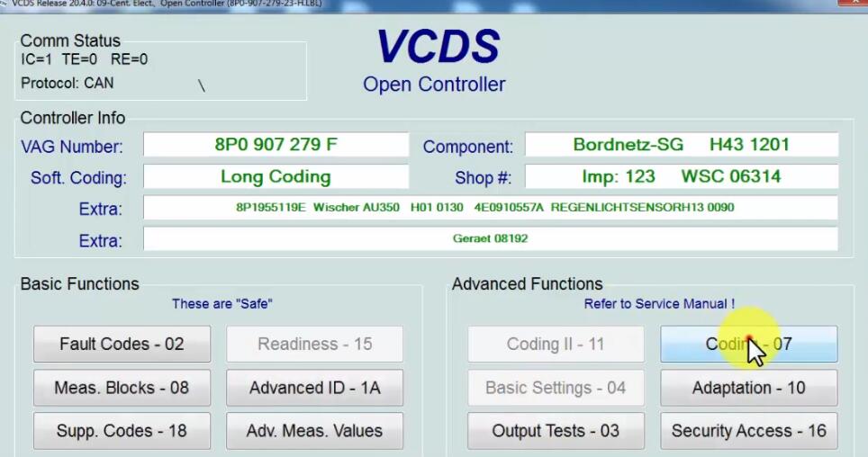This screenshot has width=868, height=457.
Task: Click the 'Refer to Service Manual !' note
Action: 659,304
